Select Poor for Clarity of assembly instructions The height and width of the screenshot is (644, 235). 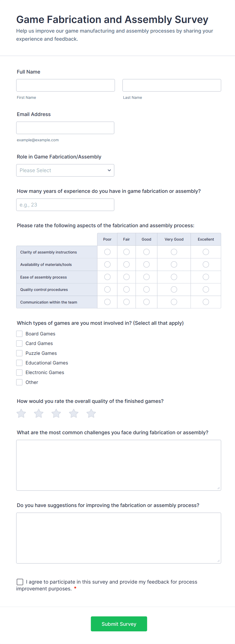107,252
